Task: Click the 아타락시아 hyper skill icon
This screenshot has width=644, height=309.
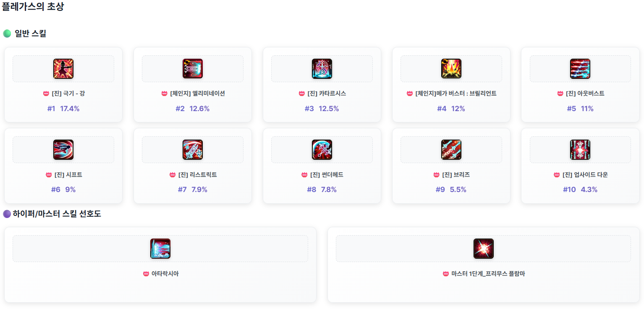Action: pos(160,249)
